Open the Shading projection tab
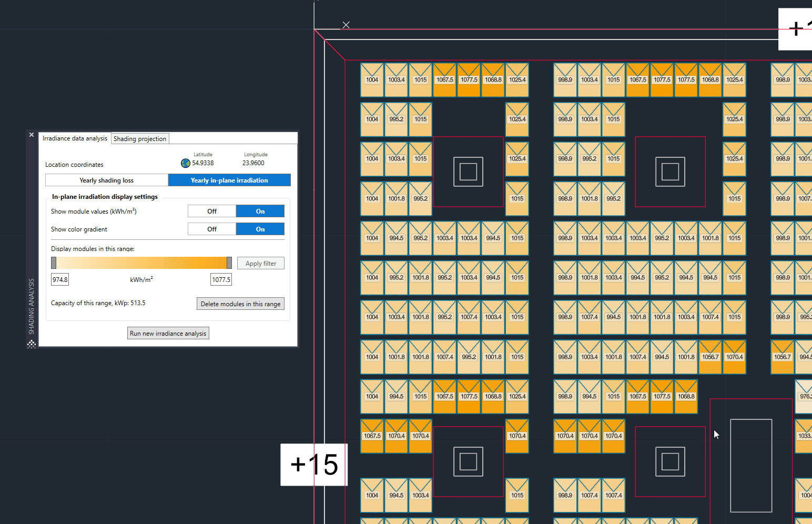 [140, 139]
